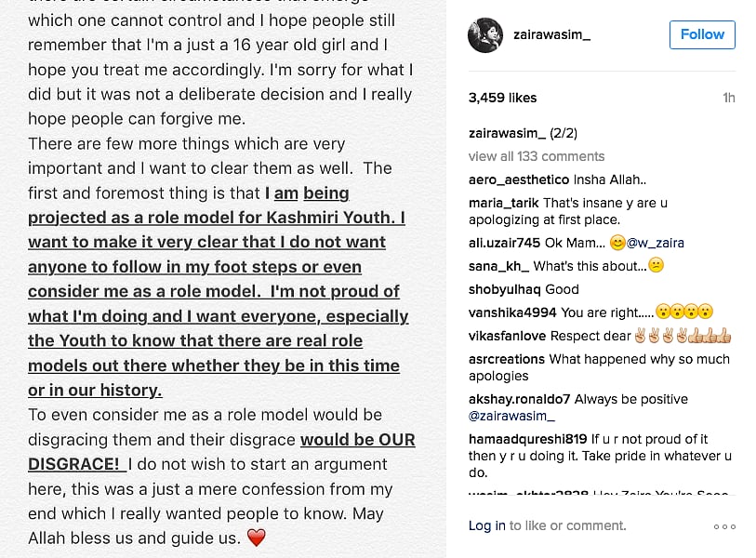The image size is (756, 558).
Task: Expand view all 133 comments
Action: 537,156
